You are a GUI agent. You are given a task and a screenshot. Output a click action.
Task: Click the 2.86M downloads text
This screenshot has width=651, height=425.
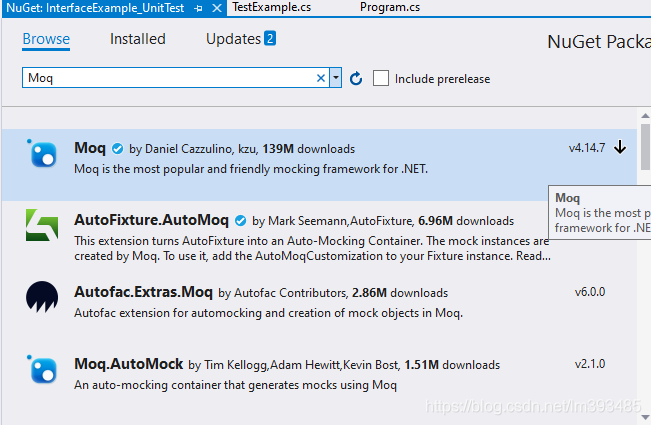(400, 293)
